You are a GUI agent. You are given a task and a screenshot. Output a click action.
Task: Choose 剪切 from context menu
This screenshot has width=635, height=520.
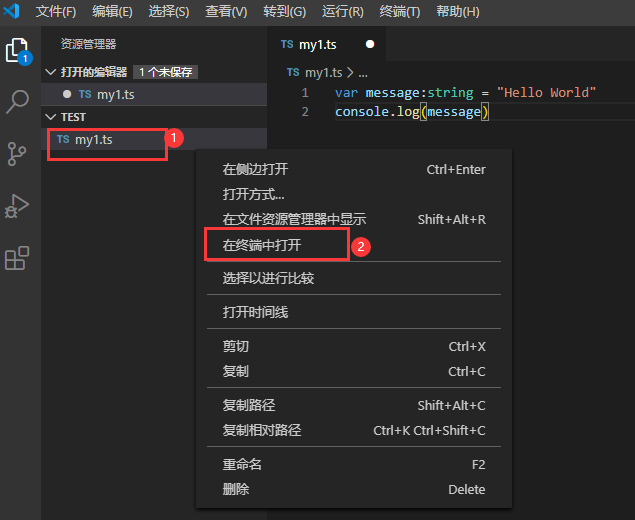(354, 346)
